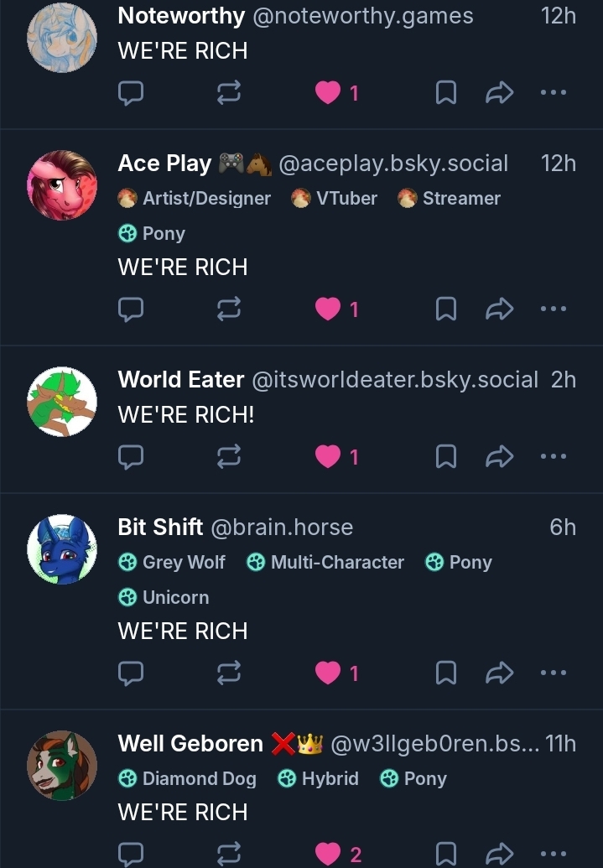Share Noteworthy's post
Image resolution: width=603 pixels, height=868 pixels.
point(499,93)
